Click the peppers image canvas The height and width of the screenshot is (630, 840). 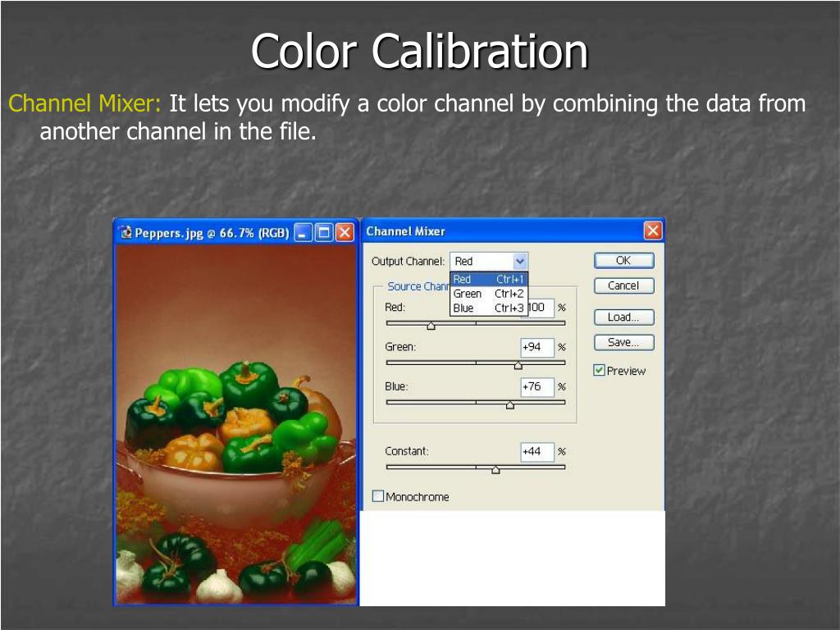pos(236,425)
